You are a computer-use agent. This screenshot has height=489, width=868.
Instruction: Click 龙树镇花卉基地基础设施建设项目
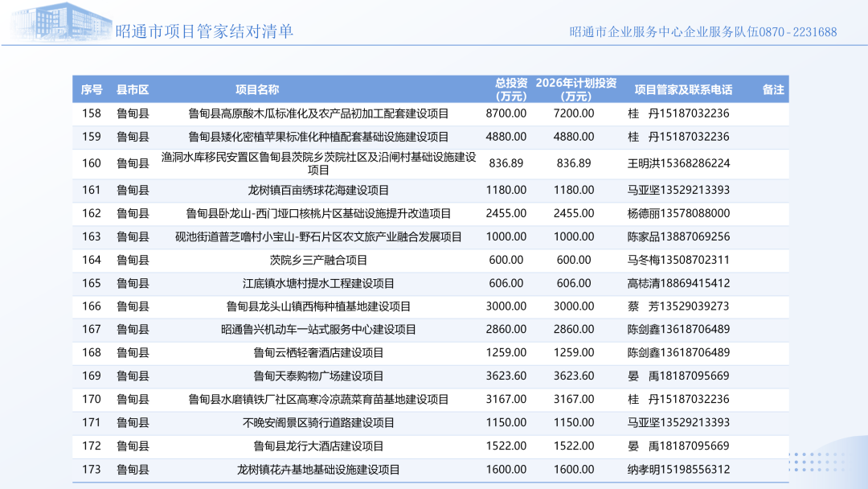(x=318, y=470)
